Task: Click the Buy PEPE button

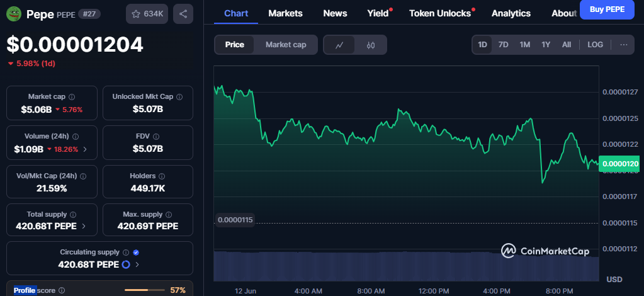Action: (607, 9)
